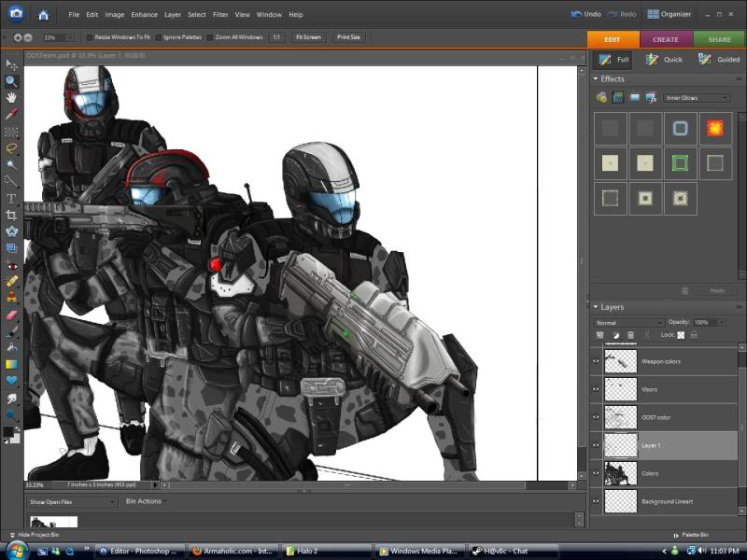Enable the Ignore Palettes checkbox
747x560 pixels.
coord(158,37)
